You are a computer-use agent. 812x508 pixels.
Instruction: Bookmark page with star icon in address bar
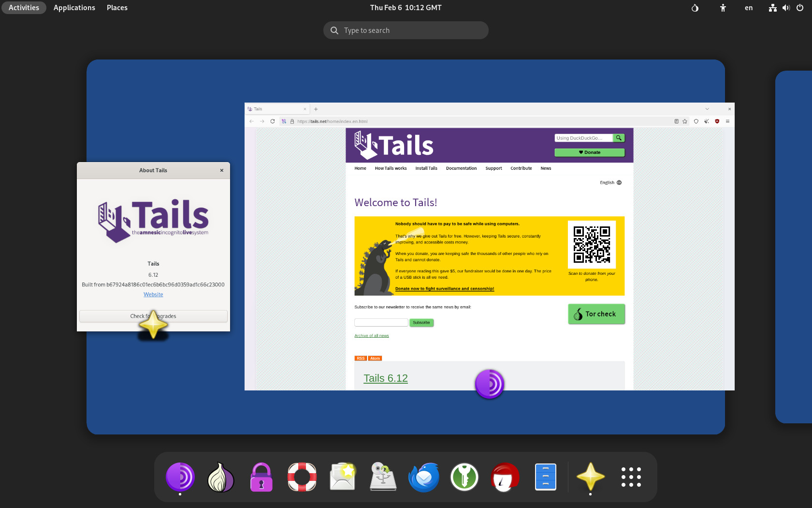[x=685, y=121]
